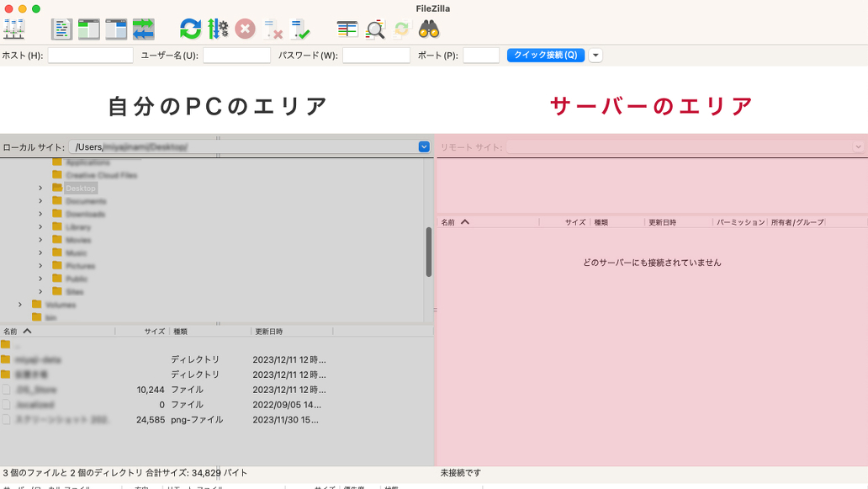The width and height of the screenshot is (868, 489).
Task: Toggle the message log display
Action: (x=61, y=29)
